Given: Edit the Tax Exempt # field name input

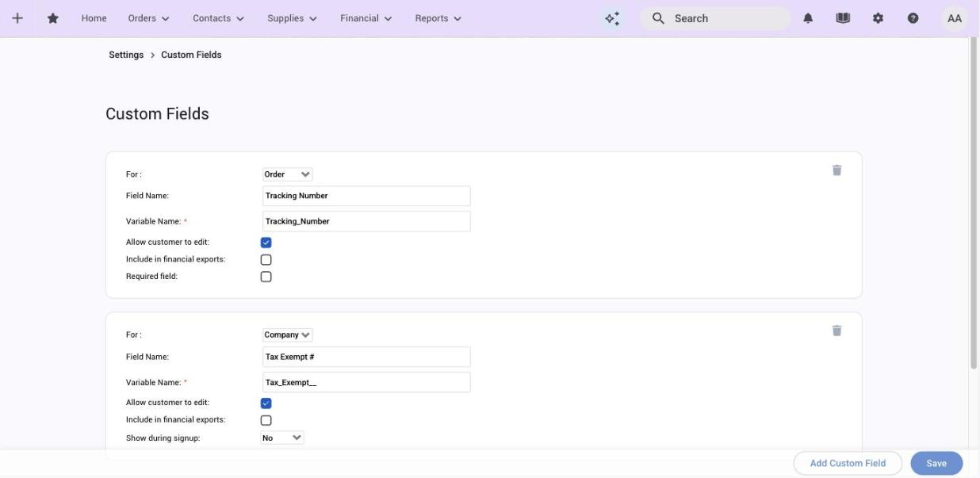Looking at the screenshot, I should pyautogui.click(x=366, y=357).
